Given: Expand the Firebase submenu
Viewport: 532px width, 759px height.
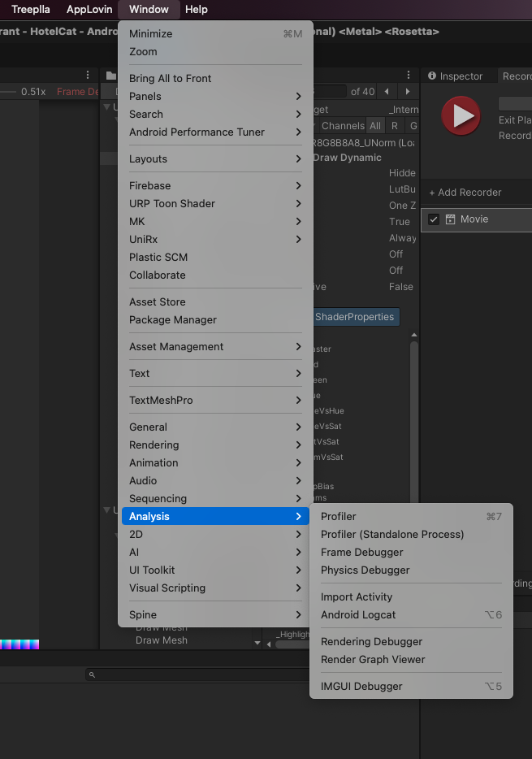Looking at the screenshot, I should pyautogui.click(x=215, y=186).
